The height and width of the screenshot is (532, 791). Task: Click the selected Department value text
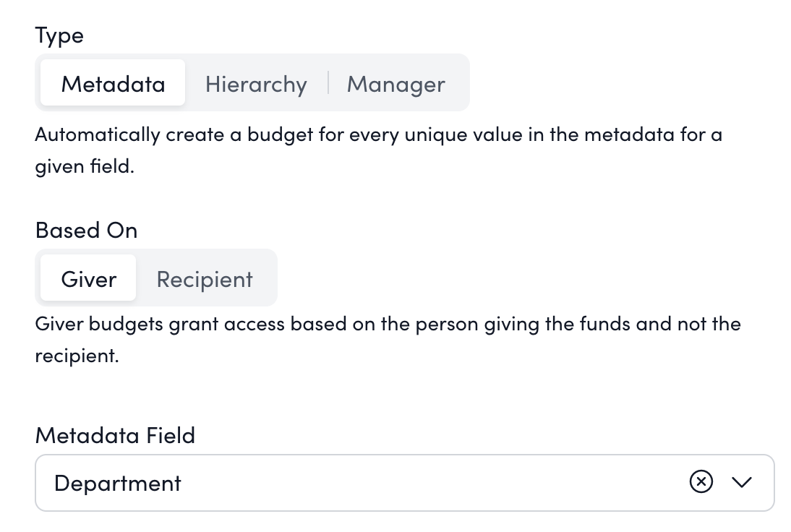coord(117,482)
